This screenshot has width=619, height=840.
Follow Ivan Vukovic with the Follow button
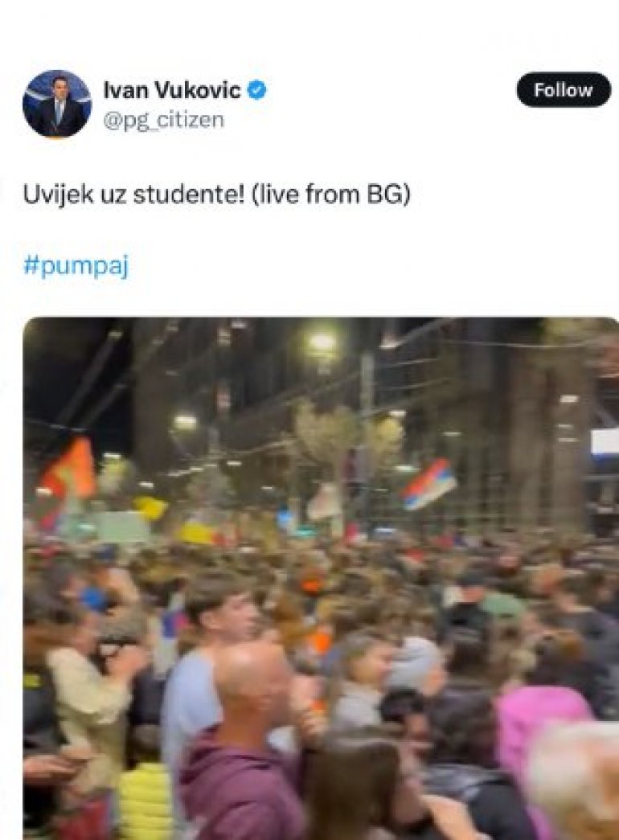(564, 89)
